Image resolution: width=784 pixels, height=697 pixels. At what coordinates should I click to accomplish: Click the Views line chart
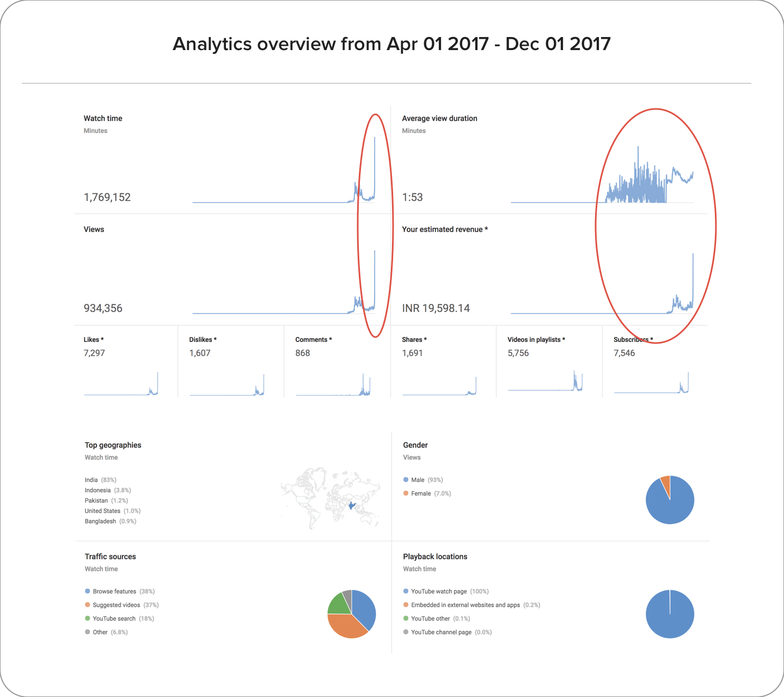(x=284, y=282)
